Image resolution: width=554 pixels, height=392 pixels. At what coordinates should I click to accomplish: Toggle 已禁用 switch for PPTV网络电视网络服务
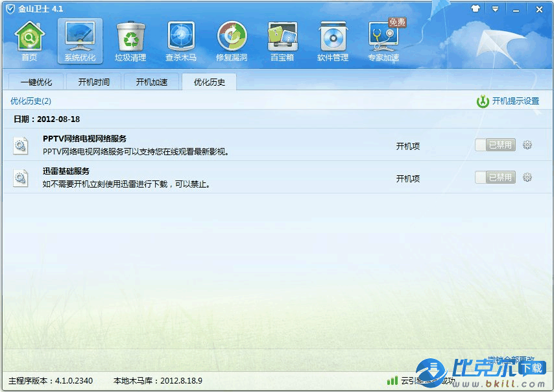(x=496, y=145)
